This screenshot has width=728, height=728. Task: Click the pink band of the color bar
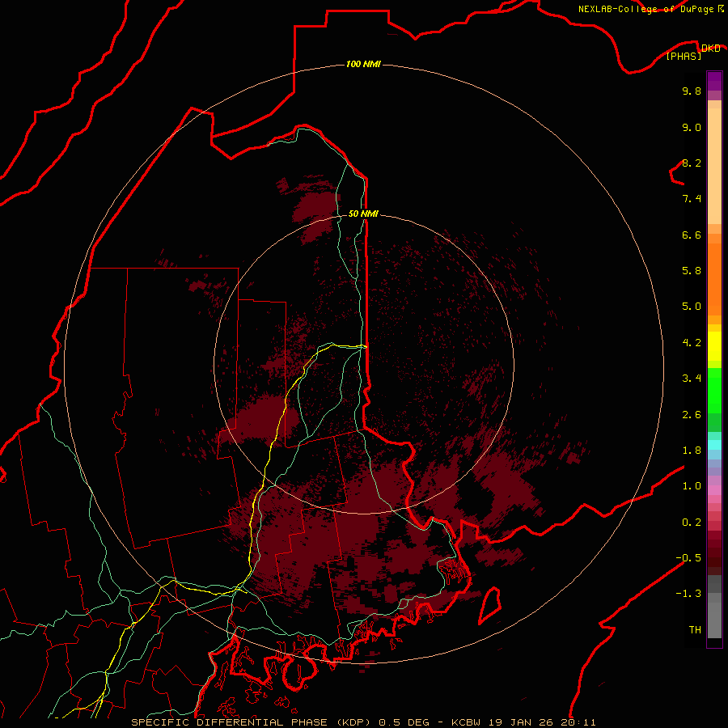coord(714,490)
